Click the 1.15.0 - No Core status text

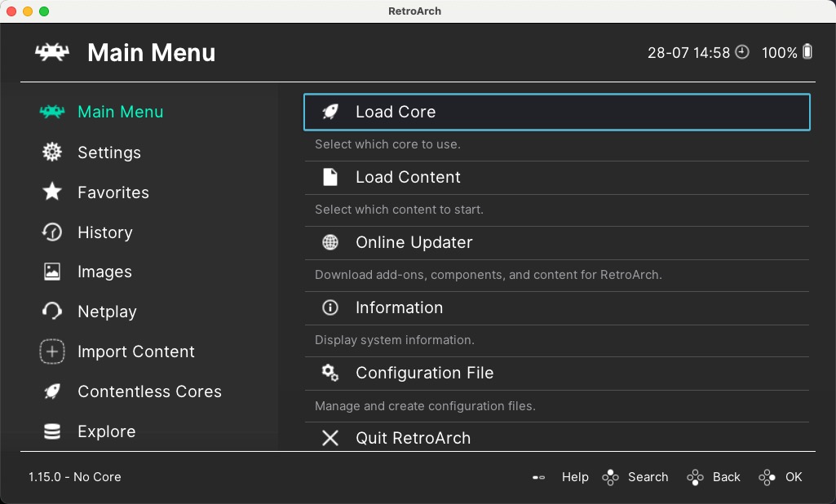point(74,477)
